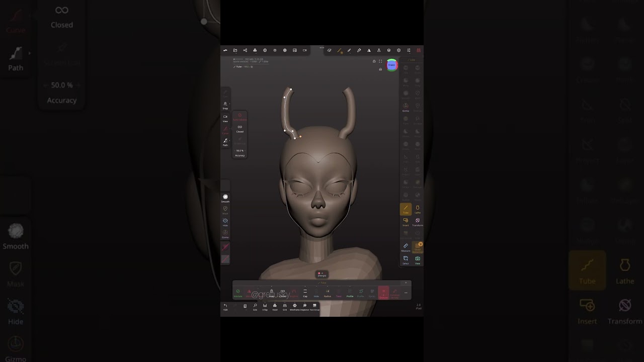Viewport: 644px width, 362px height.
Task: Open the Interface sliders icon
Action: click(x=409, y=50)
